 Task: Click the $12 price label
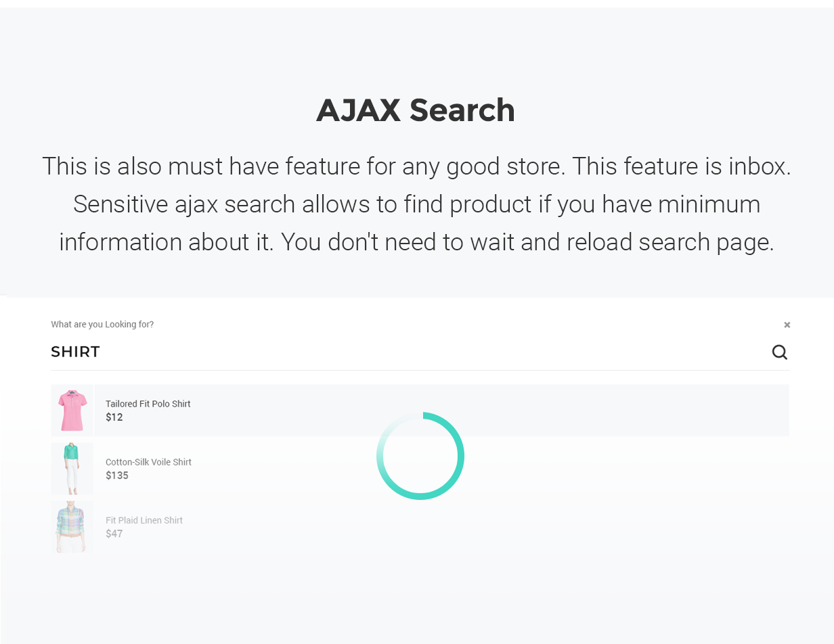coord(114,417)
